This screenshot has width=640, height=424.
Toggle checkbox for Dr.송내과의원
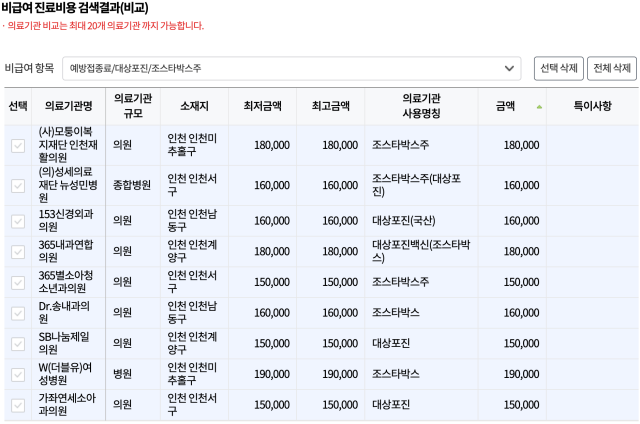[x=18, y=313]
